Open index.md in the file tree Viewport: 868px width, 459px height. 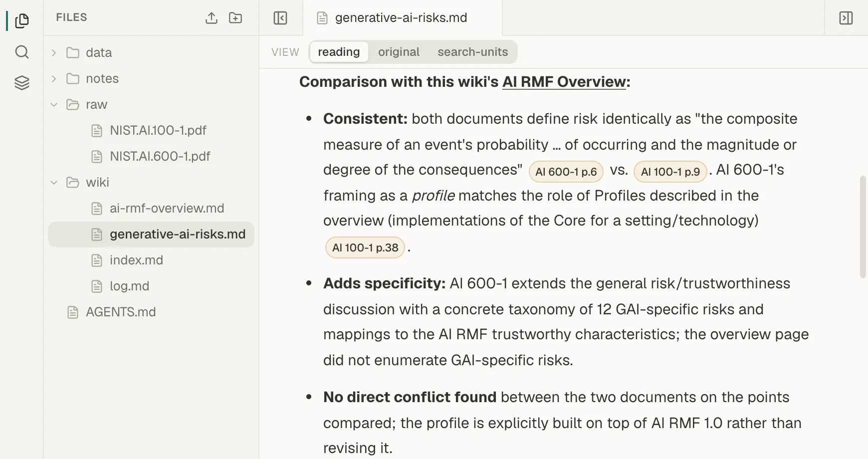[x=151, y=260]
